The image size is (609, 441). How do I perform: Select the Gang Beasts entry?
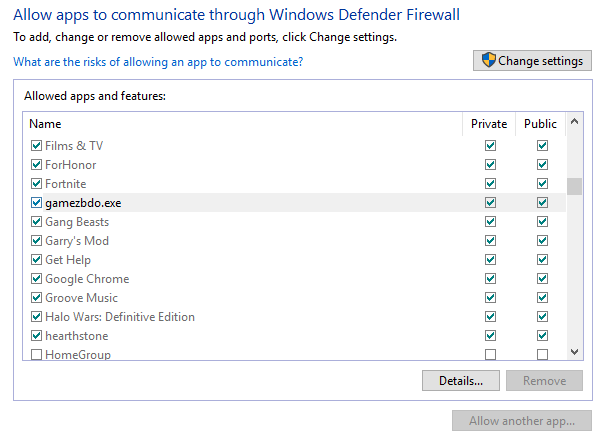pos(77,222)
